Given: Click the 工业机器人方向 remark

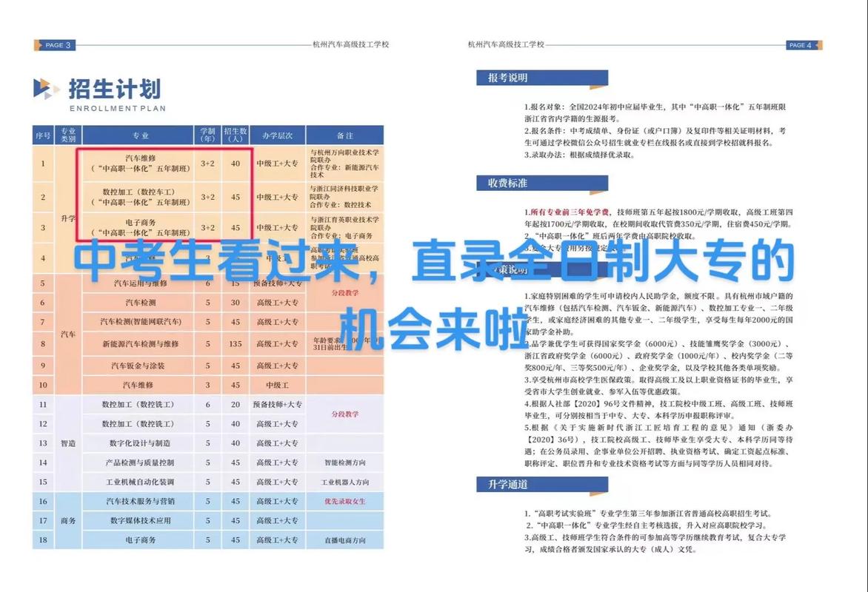Looking at the screenshot, I should click(x=345, y=482).
